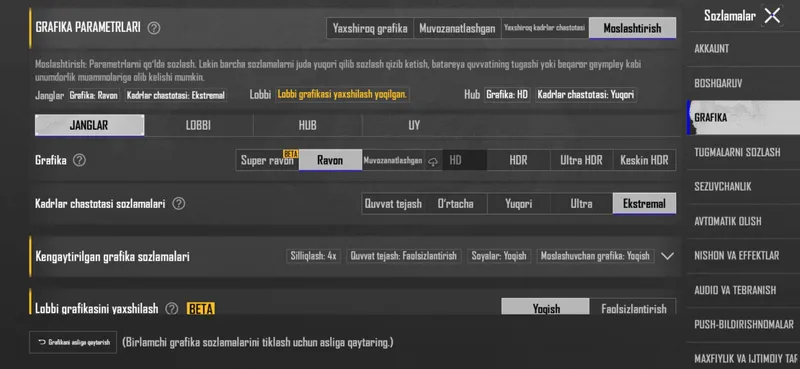Switch to the LOBBI tab
This screenshot has width=800, height=369.
[198, 126]
